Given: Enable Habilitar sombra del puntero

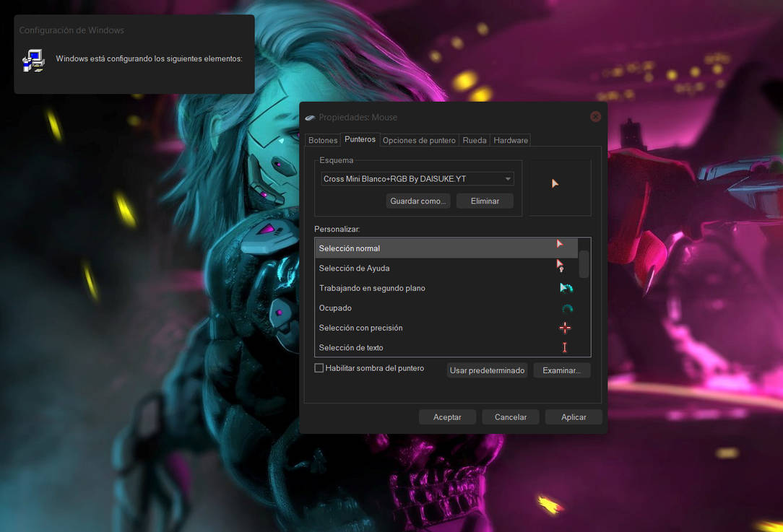Looking at the screenshot, I should (319, 367).
